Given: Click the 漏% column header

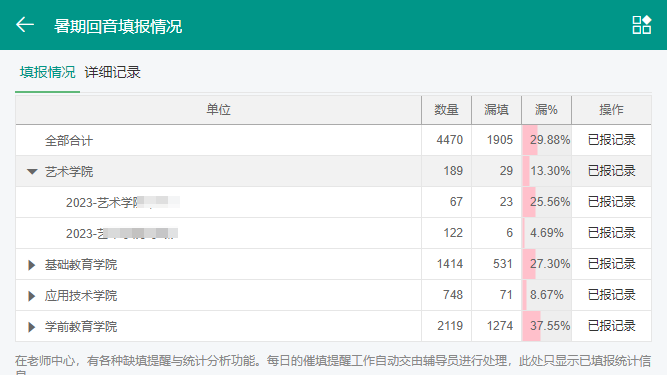Looking at the screenshot, I should (546, 110).
